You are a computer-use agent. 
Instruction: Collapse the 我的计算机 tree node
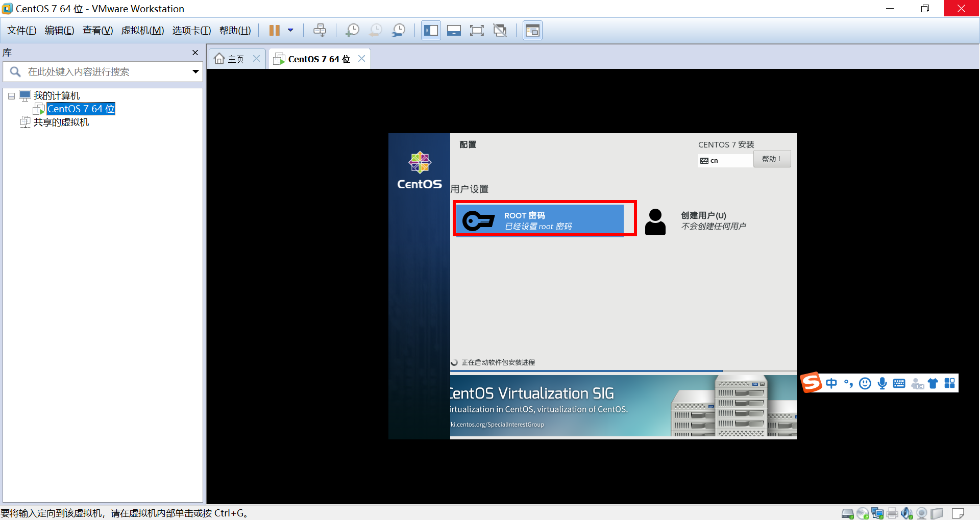pyautogui.click(x=11, y=96)
